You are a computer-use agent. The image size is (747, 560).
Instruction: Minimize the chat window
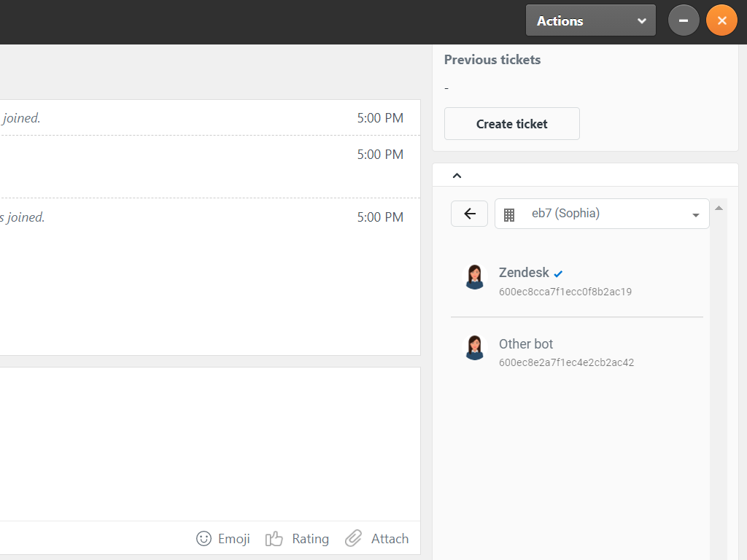pyautogui.click(x=684, y=20)
